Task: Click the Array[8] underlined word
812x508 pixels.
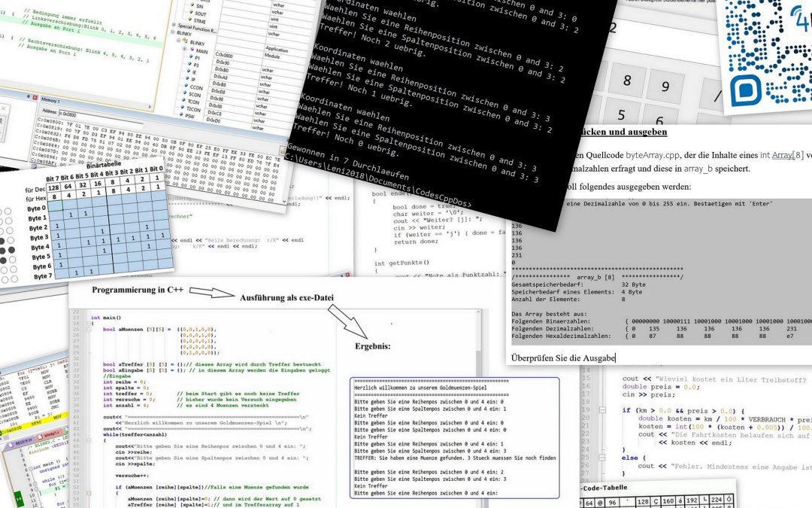Action: click(x=788, y=155)
